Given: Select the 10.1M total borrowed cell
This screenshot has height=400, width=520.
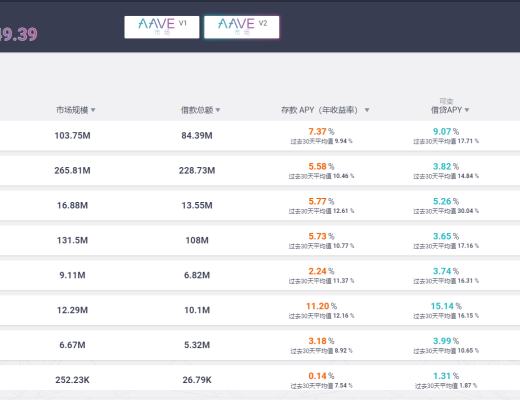Looking at the screenshot, I should 197,310.
